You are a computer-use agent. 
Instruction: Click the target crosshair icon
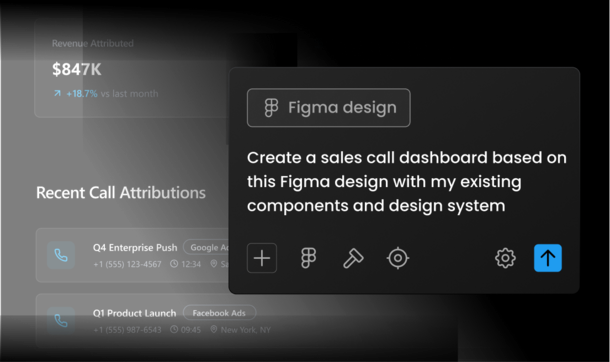(x=398, y=258)
